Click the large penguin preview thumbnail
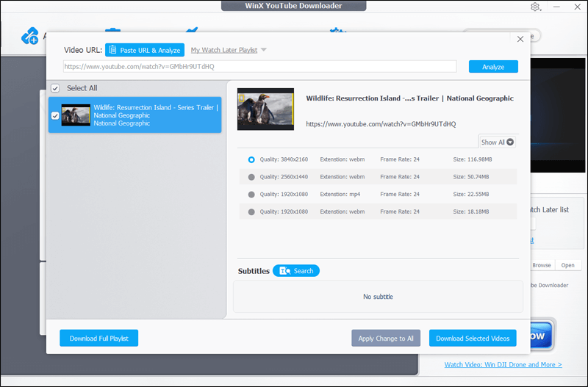 [265, 109]
